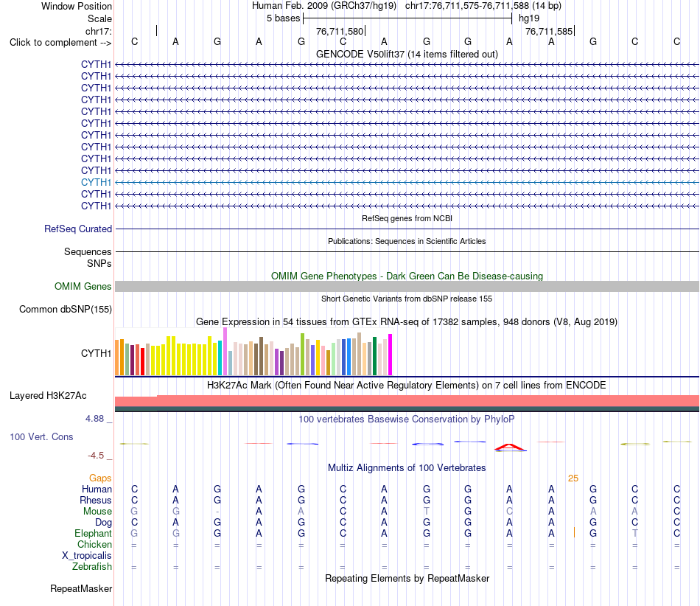The image size is (700, 606).
Task: Click the orange insertion tick in Elephant row
Action: (x=574, y=532)
